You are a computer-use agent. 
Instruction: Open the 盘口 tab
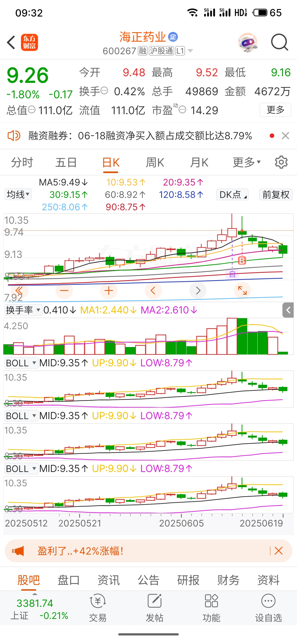click(68, 580)
